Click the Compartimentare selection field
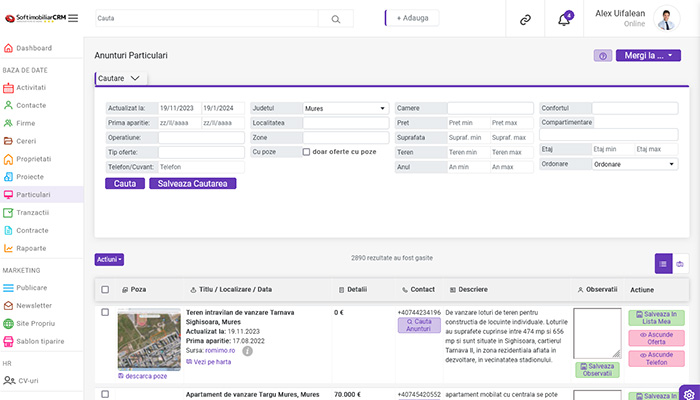The width and height of the screenshot is (700, 400). point(608,134)
